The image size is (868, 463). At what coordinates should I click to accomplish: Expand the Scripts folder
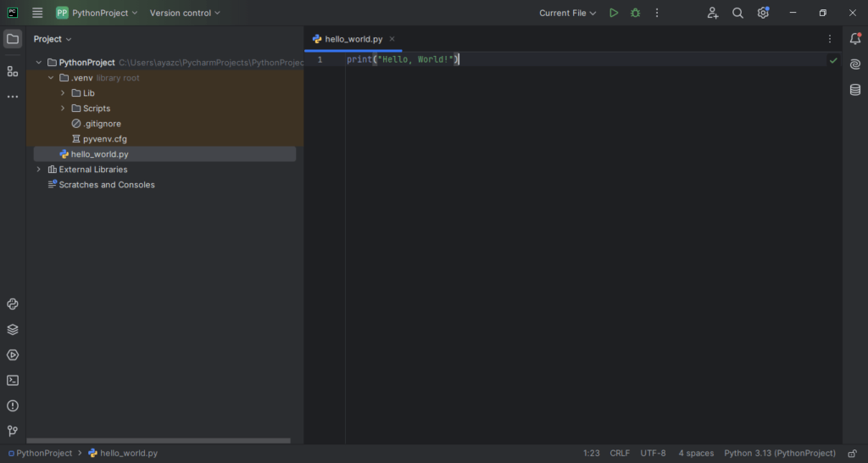(63, 109)
